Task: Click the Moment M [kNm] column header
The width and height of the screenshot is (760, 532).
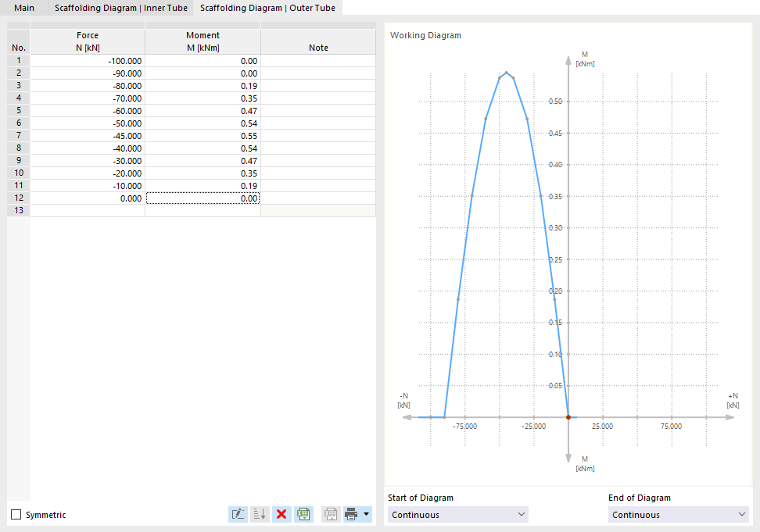Action: (203, 41)
